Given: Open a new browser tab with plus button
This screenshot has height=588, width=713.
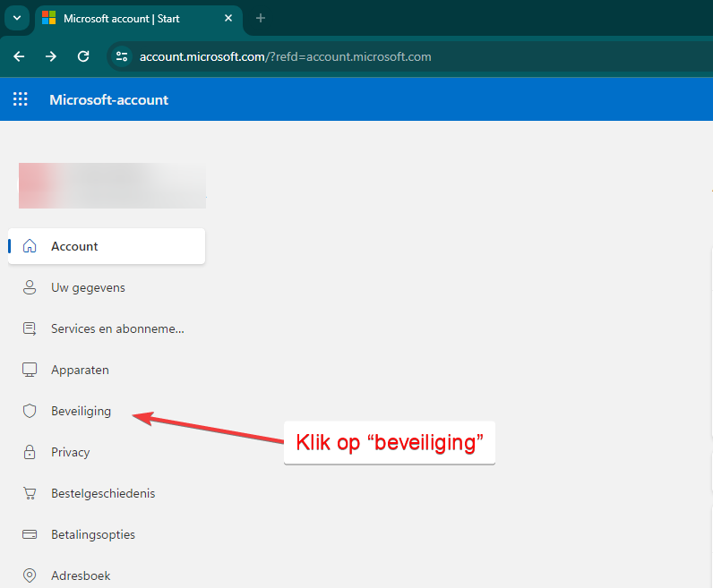Looking at the screenshot, I should click(261, 18).
